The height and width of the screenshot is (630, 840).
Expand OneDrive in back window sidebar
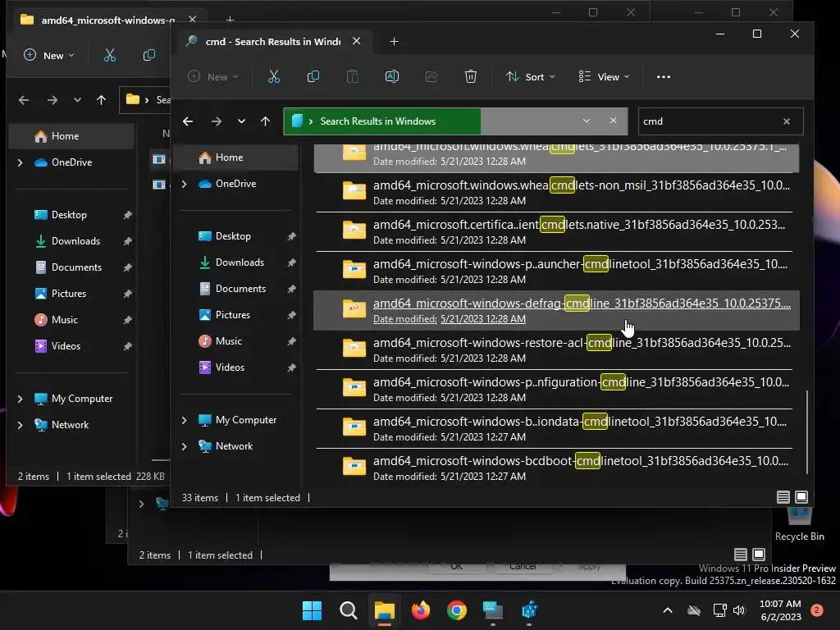click(x=21, y=162)
